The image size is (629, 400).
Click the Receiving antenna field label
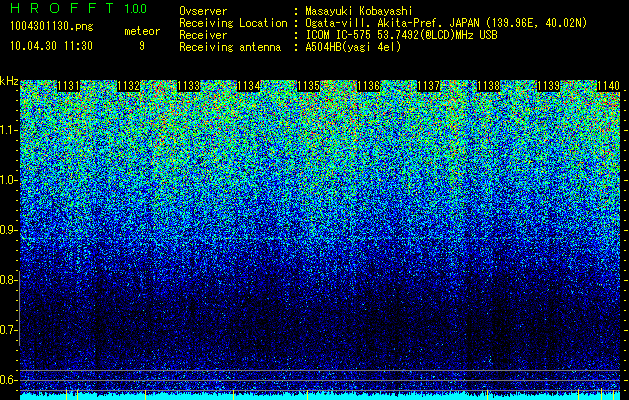[230, 47]
